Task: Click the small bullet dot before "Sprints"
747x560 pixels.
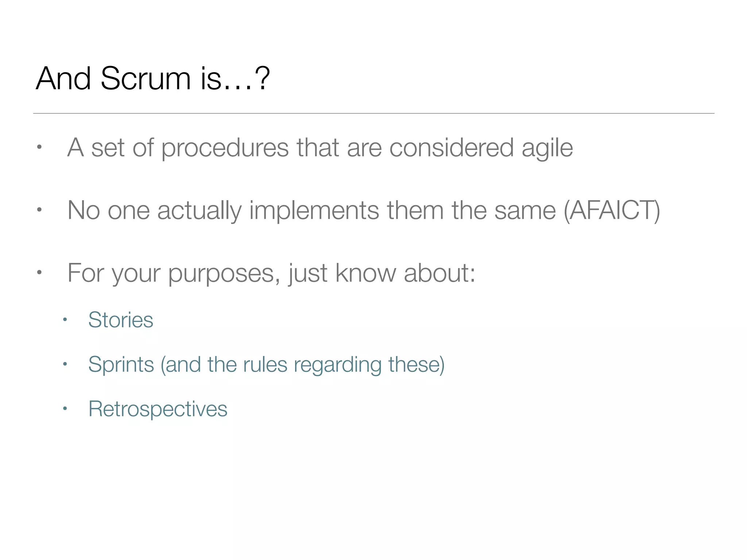Action: coord(65,364)
